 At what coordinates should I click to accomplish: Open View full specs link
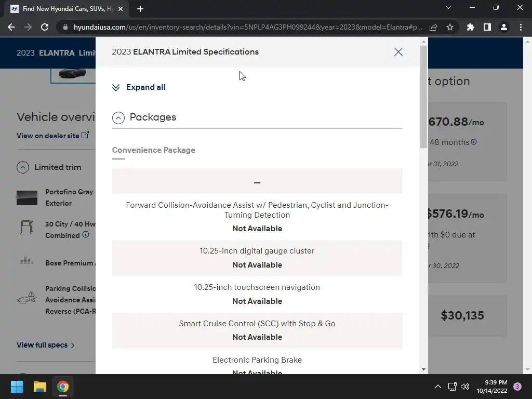tap(42, 345)
